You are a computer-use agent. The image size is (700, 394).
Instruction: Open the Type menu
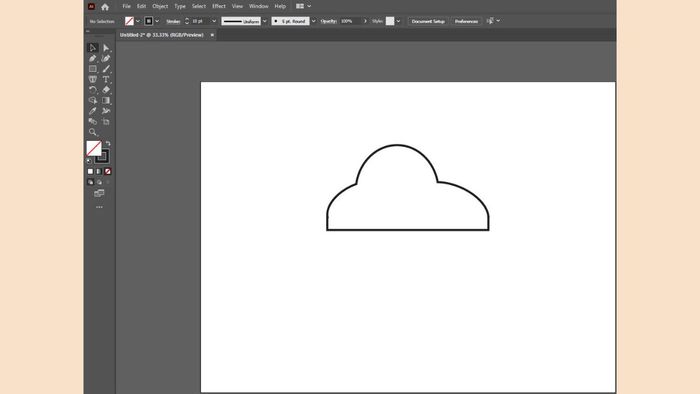180,6
